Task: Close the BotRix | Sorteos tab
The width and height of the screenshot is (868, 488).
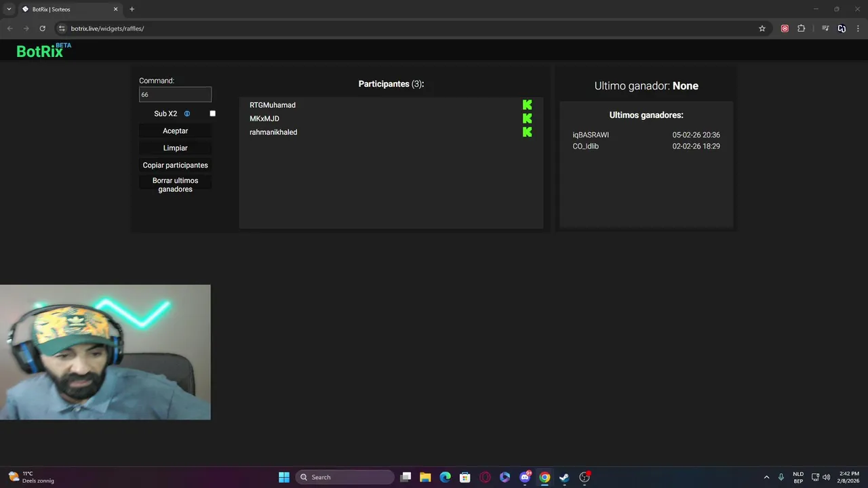Action: 115,9
